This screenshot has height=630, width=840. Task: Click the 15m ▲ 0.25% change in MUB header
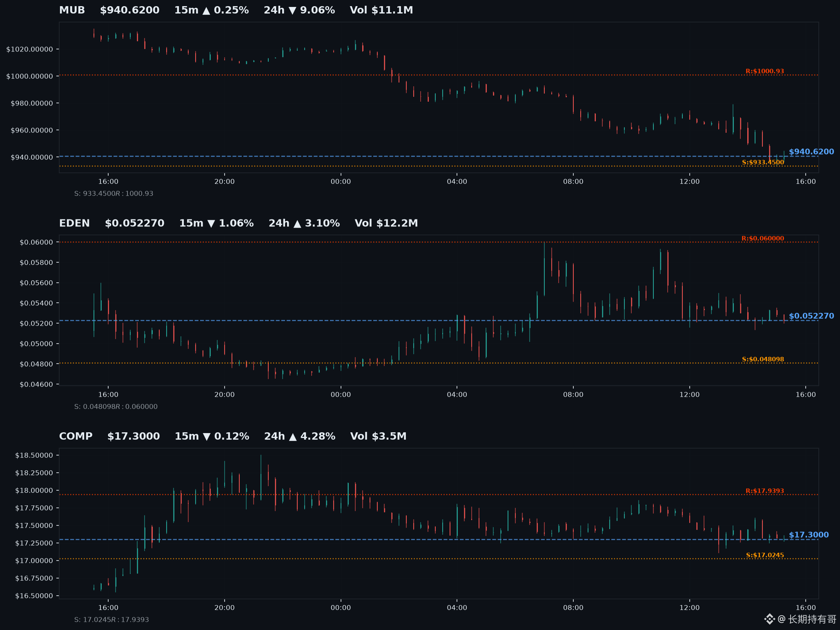(212, 10)
